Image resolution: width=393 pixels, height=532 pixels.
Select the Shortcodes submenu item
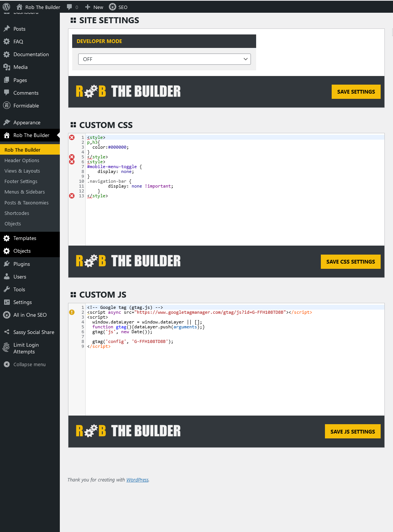point(17,213)
